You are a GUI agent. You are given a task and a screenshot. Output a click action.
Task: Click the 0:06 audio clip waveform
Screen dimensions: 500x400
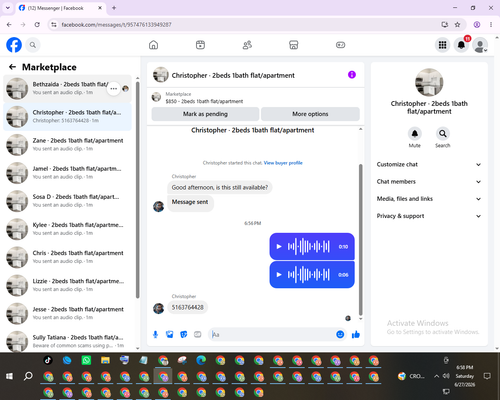point(309,275)
